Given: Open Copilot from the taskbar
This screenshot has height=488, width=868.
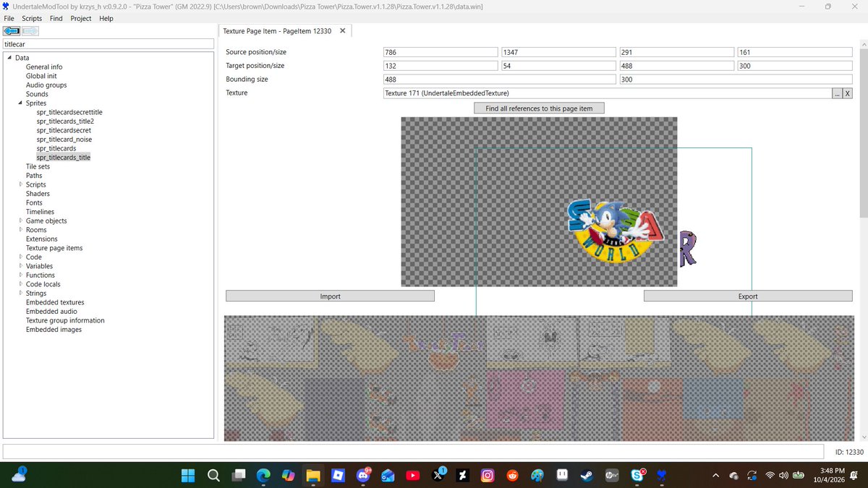Looking at the screenshot, I should pos(288,475).
